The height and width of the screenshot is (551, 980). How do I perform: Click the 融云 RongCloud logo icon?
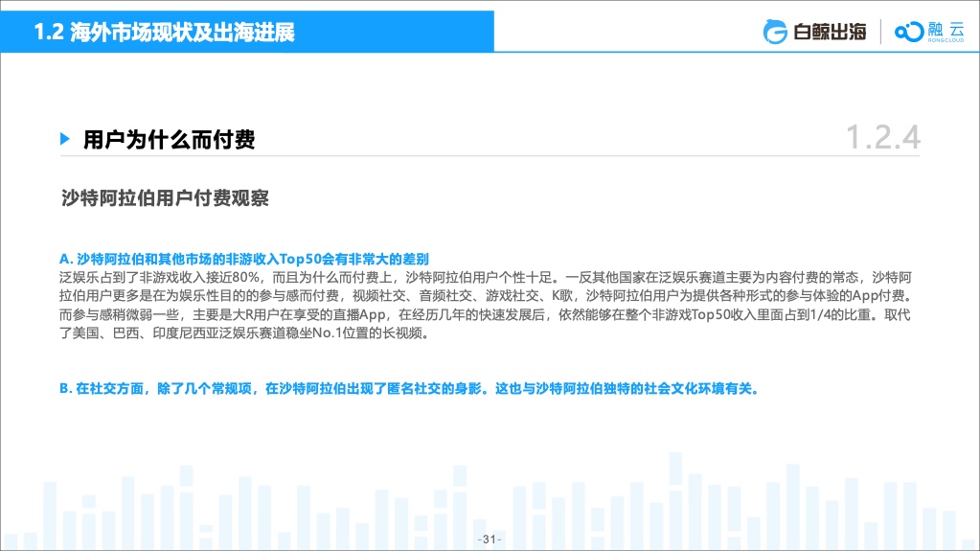tap(909, 32)
